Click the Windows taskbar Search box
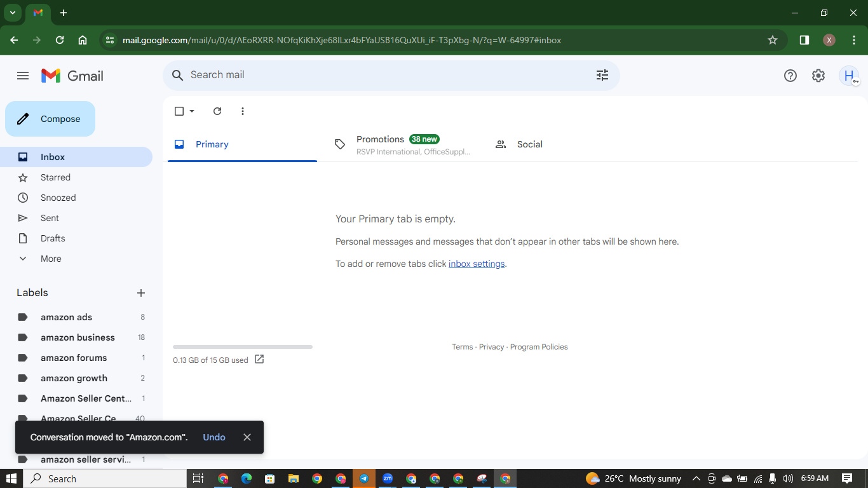Image resolution: width=868 pixels, height=488 pixels. click(x=105, y=478)
